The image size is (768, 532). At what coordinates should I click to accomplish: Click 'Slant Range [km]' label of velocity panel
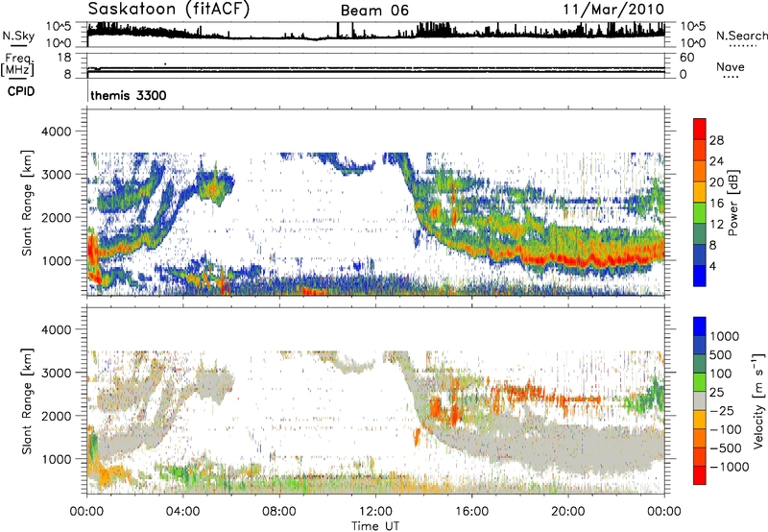click(x=27, y=401)
